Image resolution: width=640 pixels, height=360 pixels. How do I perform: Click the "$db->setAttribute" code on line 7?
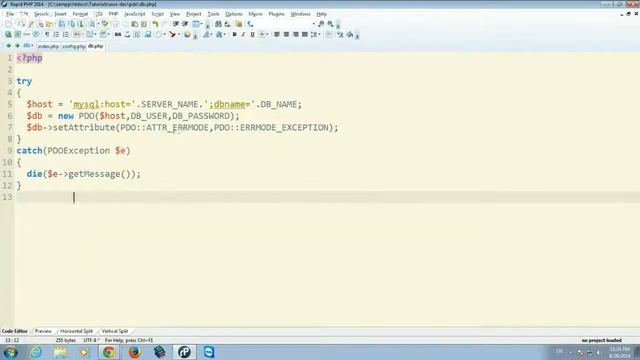coord(71,127)
